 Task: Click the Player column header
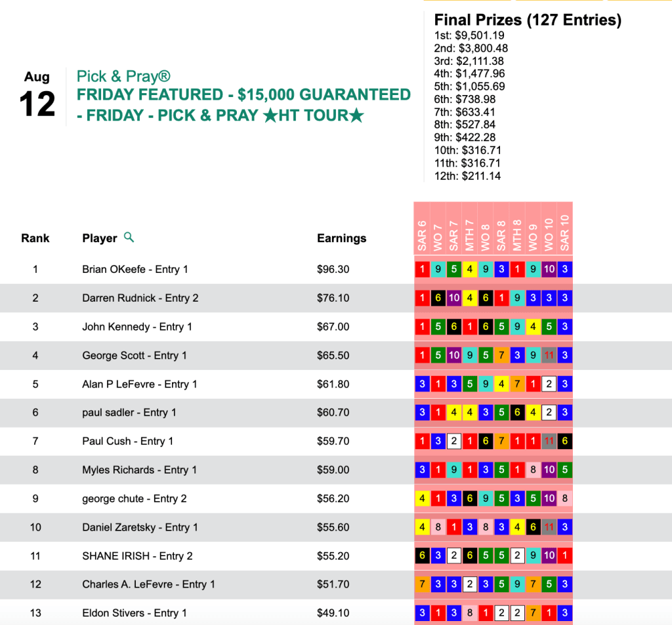tap(100, 238)
